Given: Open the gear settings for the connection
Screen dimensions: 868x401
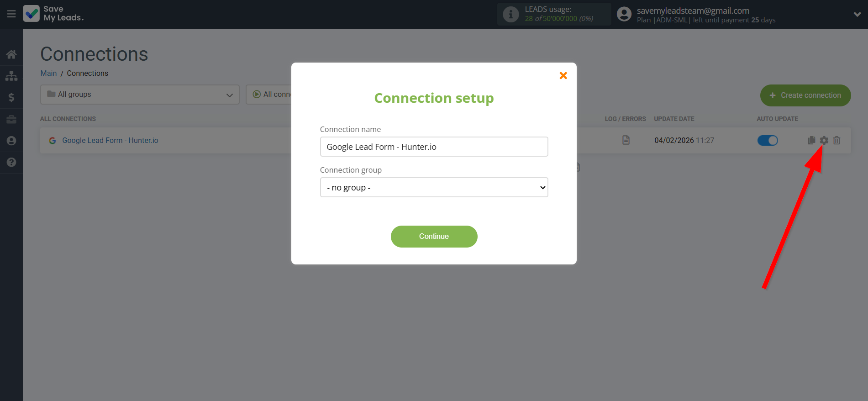Looking at the screenshot, I should point(824,140).
